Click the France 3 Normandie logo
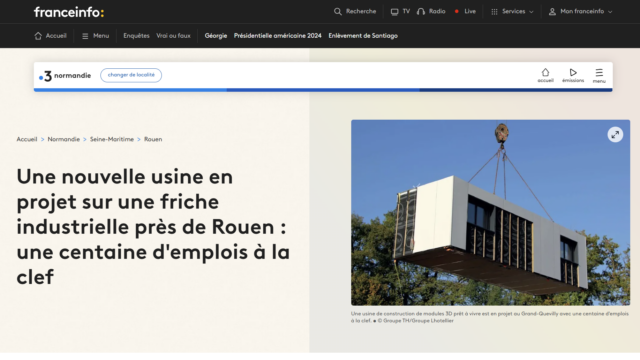Image resolution: width=640 pixels, height=360 pixels. pos(65,76)
